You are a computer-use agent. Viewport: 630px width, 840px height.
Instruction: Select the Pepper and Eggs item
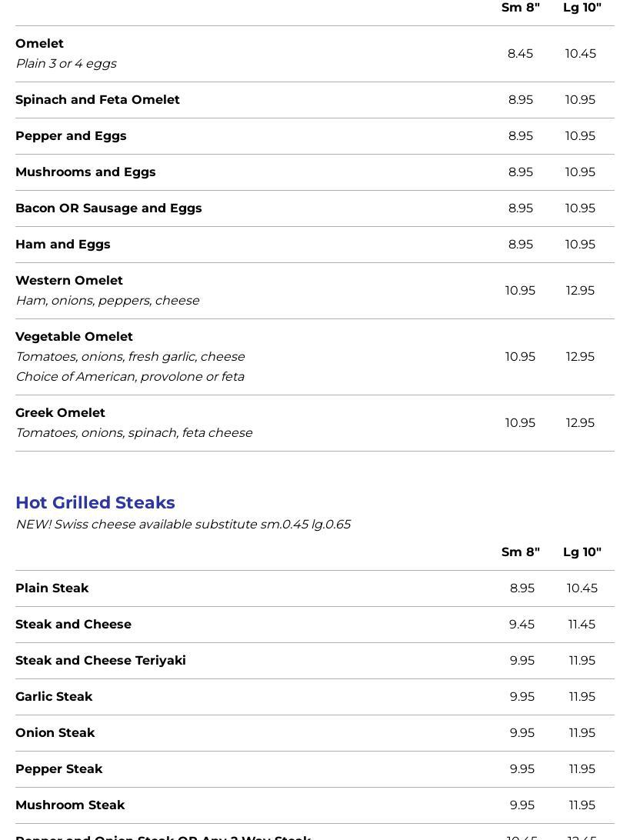click(71, 136)
